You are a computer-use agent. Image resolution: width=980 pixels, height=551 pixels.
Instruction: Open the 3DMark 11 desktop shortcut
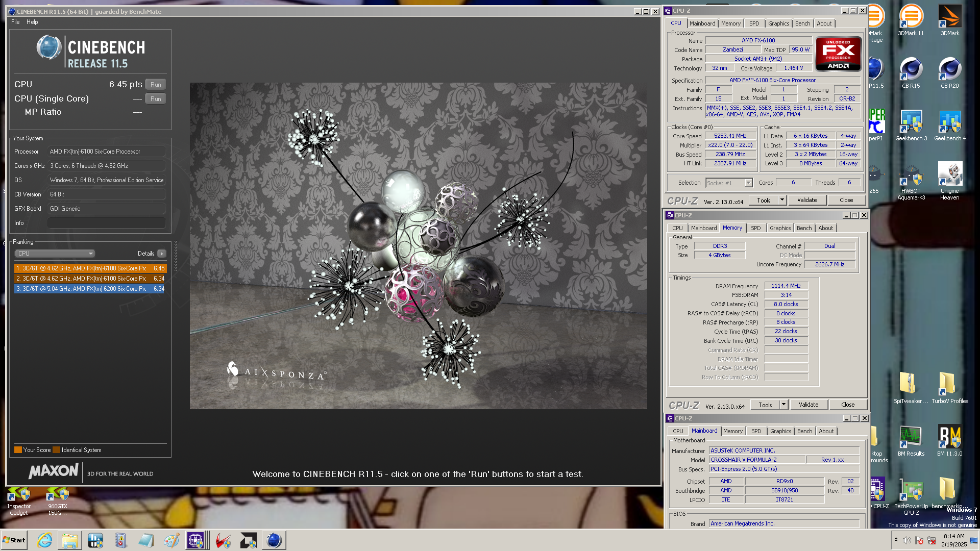[911, 20]
